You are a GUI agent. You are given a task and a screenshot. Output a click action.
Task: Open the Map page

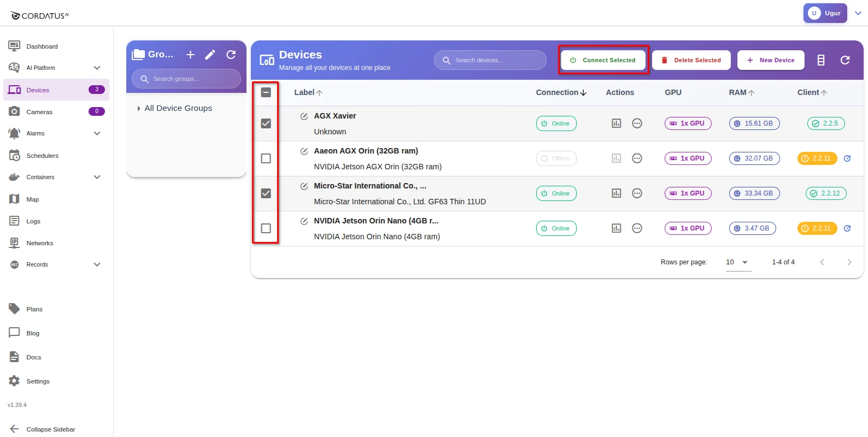(56, 199)
